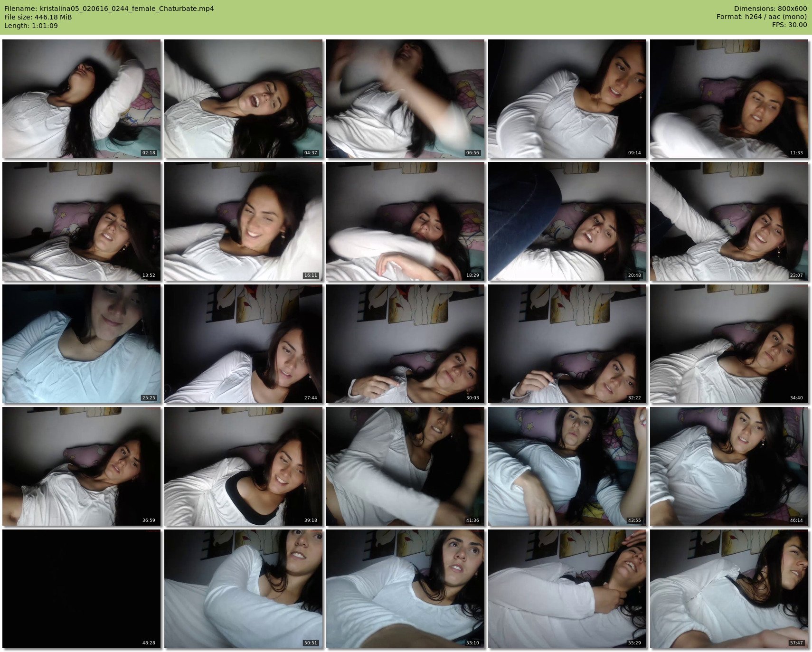
Task: Select the 'FPS: 30.00' text
Action: (789, 25)
